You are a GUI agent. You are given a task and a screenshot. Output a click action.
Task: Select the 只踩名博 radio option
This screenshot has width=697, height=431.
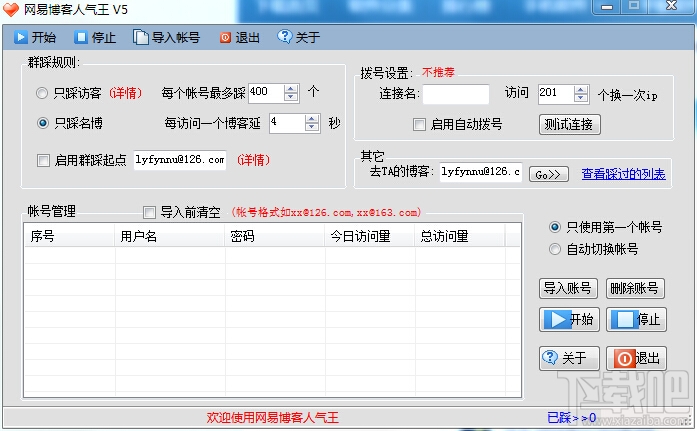(43, 123)
